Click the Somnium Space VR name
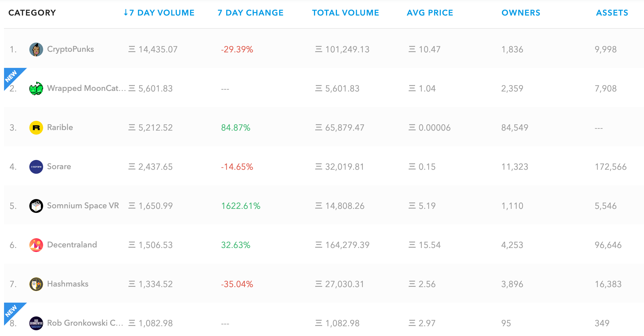 (x=83, y=206)
